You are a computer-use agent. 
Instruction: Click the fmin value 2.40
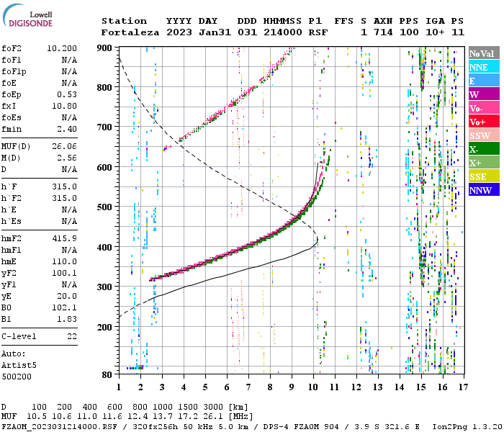tap(67, 129)
